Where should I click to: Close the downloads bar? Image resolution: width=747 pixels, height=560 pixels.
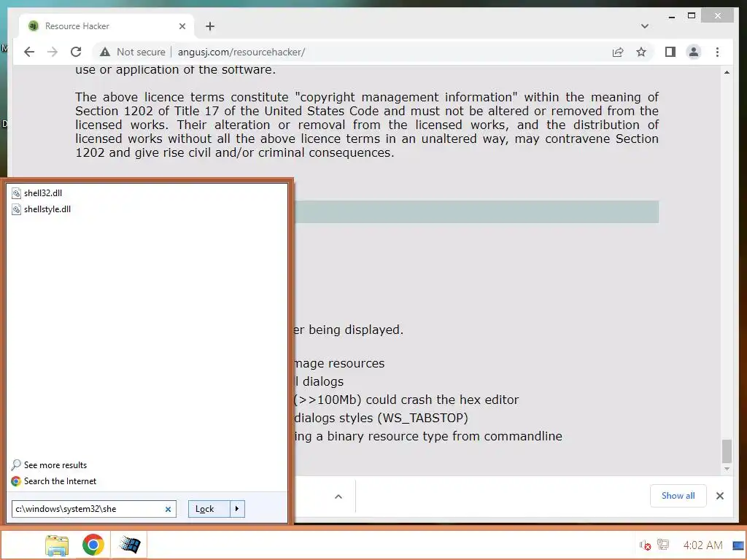pyautogui.click(x=720, y=496)
